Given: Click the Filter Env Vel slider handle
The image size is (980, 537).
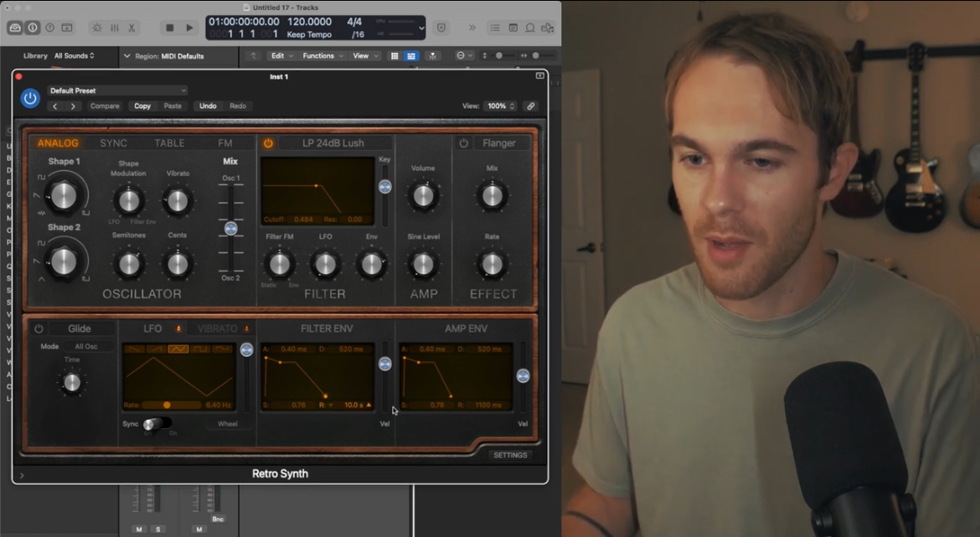Looking at the screenshot, I should pyautogui.click(x=385, y=364).
